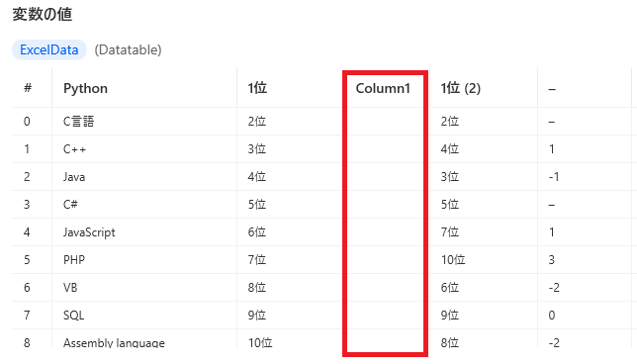Viewport: 637px width, 364px height.
Task: Click the (Datatable) type label
Action: click(128, 50)
